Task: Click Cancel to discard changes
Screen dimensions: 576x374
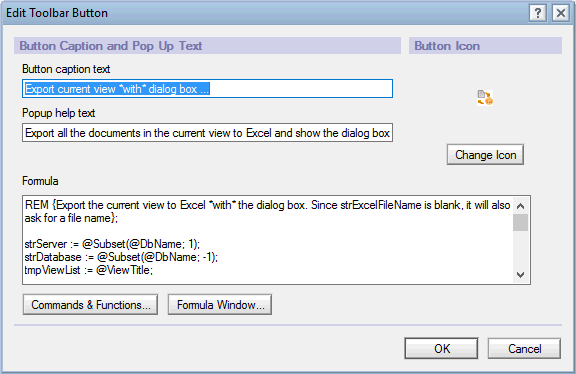Action: (524, 348)
